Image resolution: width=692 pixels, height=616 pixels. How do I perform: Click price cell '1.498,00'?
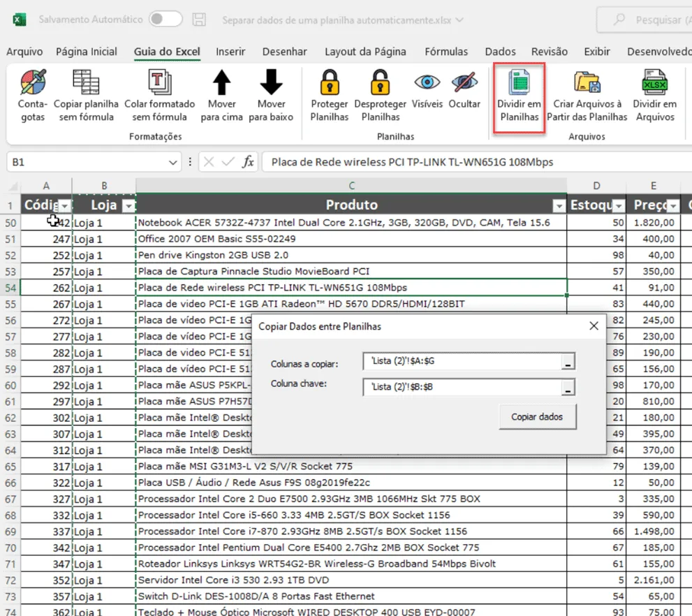653,531
